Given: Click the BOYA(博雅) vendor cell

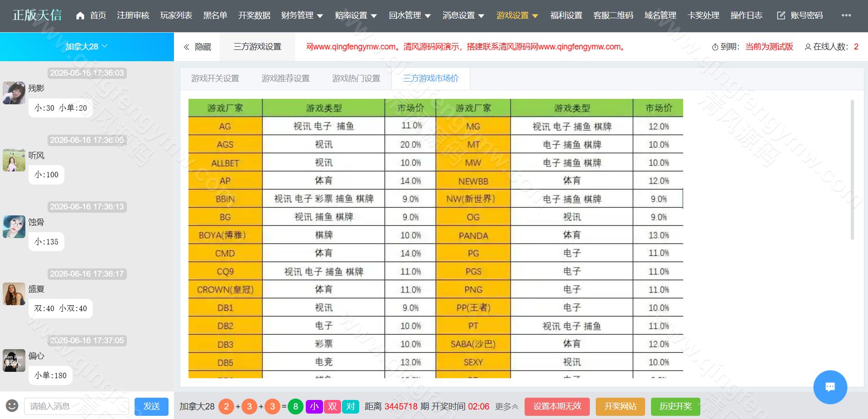Looking at the screenshot, I should pyautogui.click(x=225, y=235).
